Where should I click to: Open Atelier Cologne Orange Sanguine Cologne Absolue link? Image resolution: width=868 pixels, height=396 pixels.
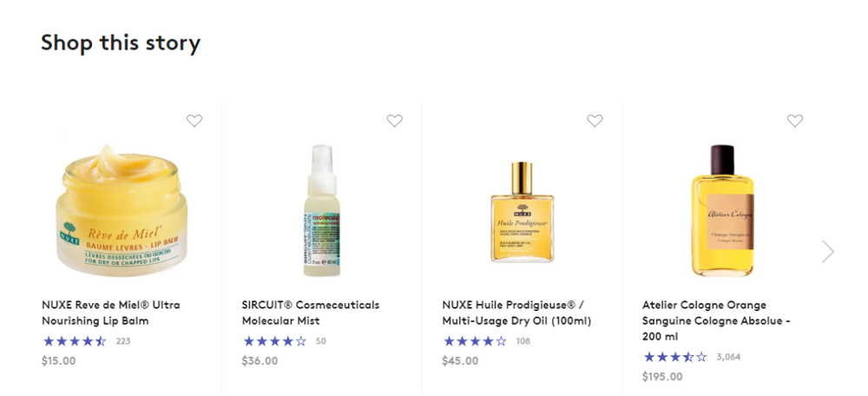[x=717, y=320]
